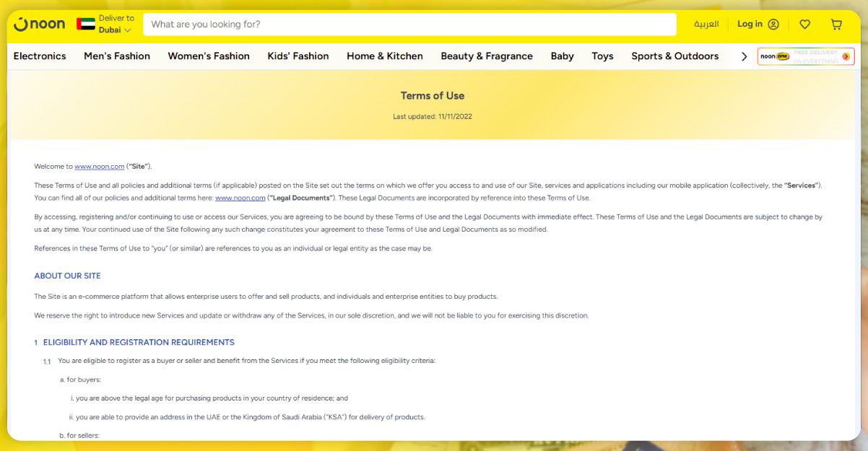
Task: Click the Log in button
Action: [x=750, y=24]
